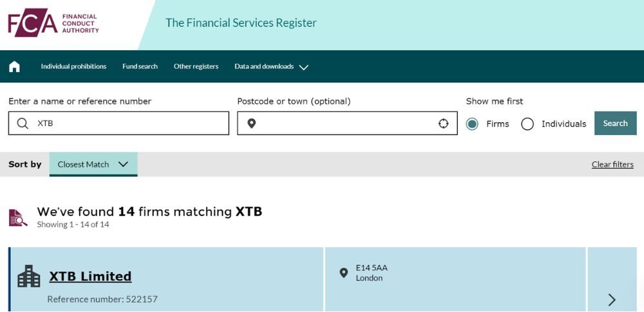This screenshot has height=312, width=644.
Task: Open Individual prohibitions menu item
Action: coord(73,66)
